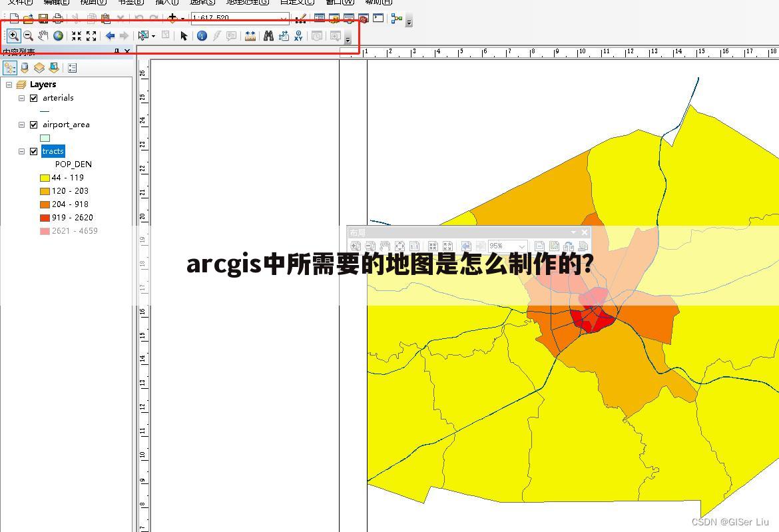Open the 文件(F) menu
This screenshot has width=779, height=532.
pyautogui.click(x=21, y=2)
